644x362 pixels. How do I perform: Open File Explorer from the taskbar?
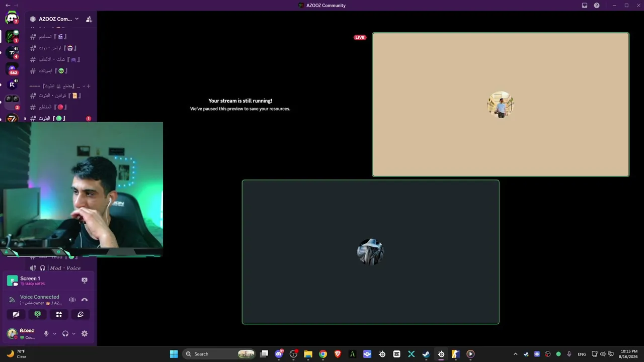308,354
